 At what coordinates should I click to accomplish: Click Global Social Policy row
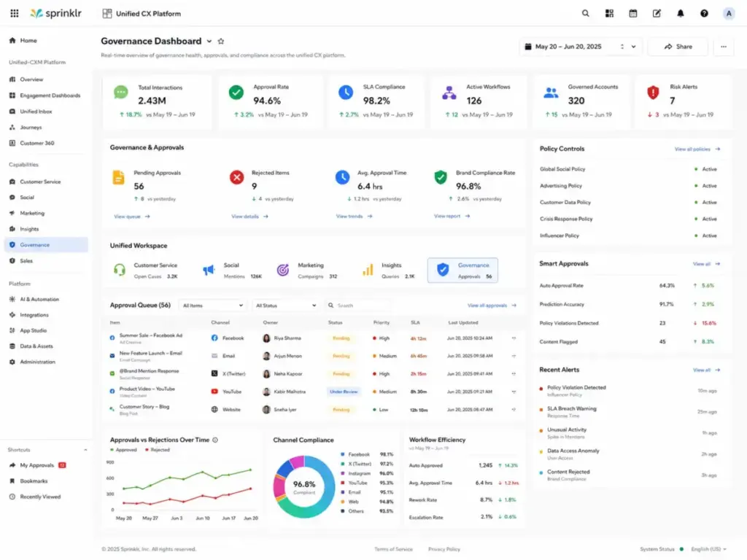[x=628, y=169]
